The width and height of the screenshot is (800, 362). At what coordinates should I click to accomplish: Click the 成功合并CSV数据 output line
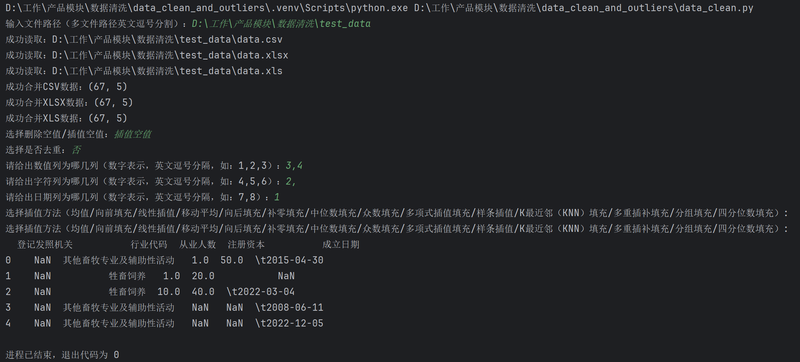66,87
